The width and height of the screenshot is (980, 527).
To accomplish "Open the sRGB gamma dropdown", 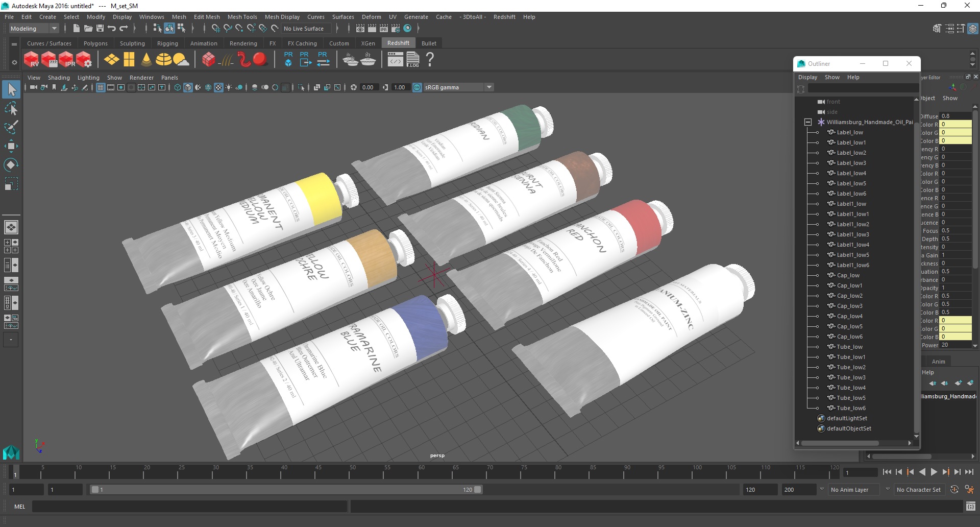I will [459, 87].
